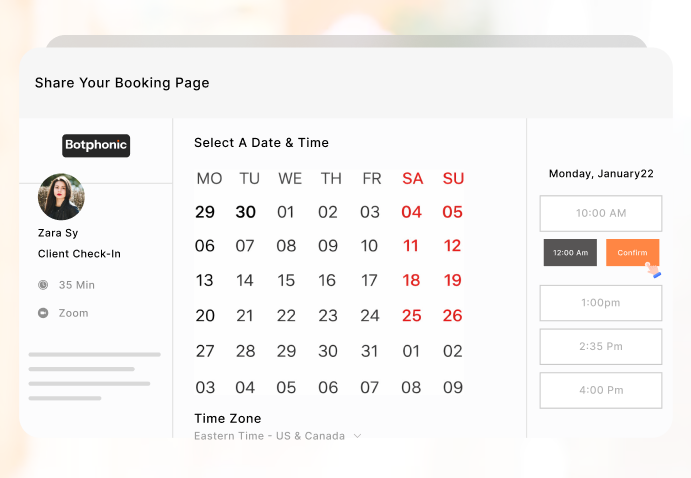The height and width of the screenshot is (478, 691).
Task: Select date 03 in the last row
Action: pyautogui.click(x=205, y=388)
